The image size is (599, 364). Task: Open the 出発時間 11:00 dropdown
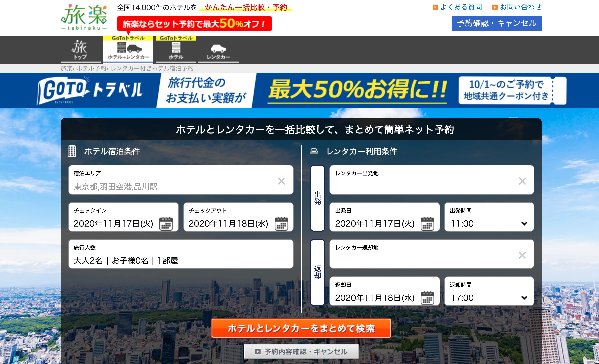(489, 217)
